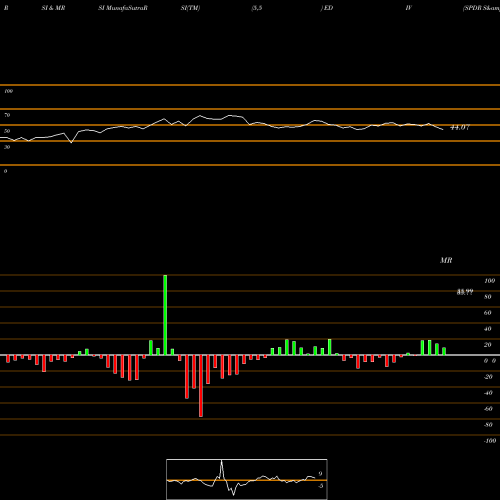Click the '(5,5' parameter text in header
500x500 pixels.
256,8
